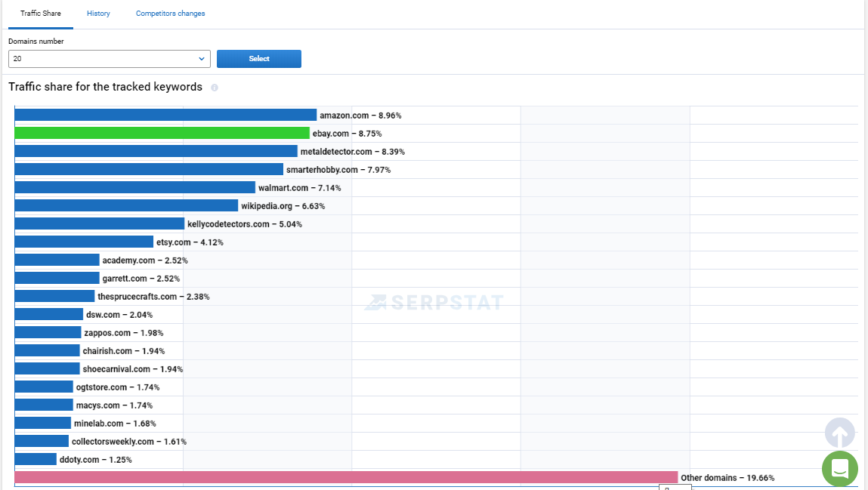Click the pink Other domains bar

[x=346, y=477]
